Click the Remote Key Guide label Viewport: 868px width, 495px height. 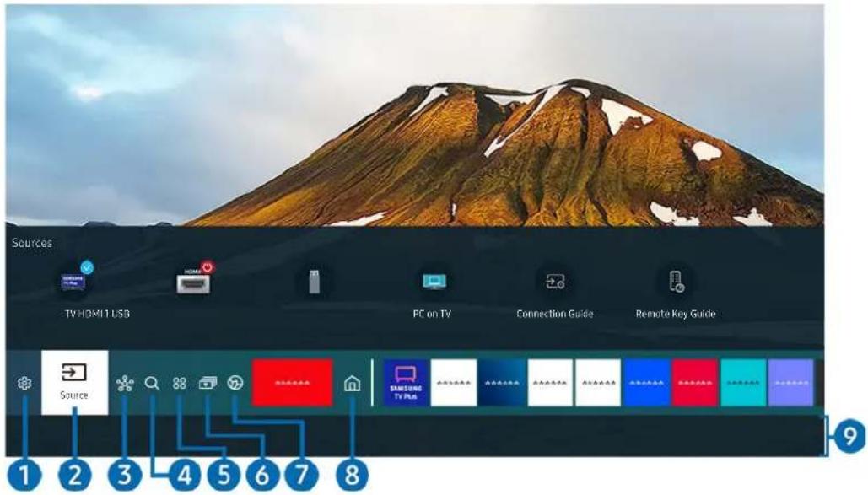pos(676,314)
